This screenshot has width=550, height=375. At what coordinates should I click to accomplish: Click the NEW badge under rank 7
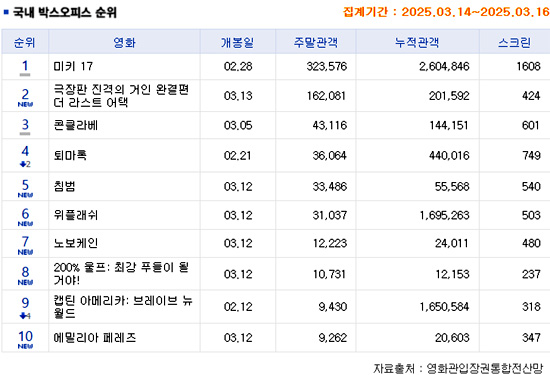(x=25, y=252)
